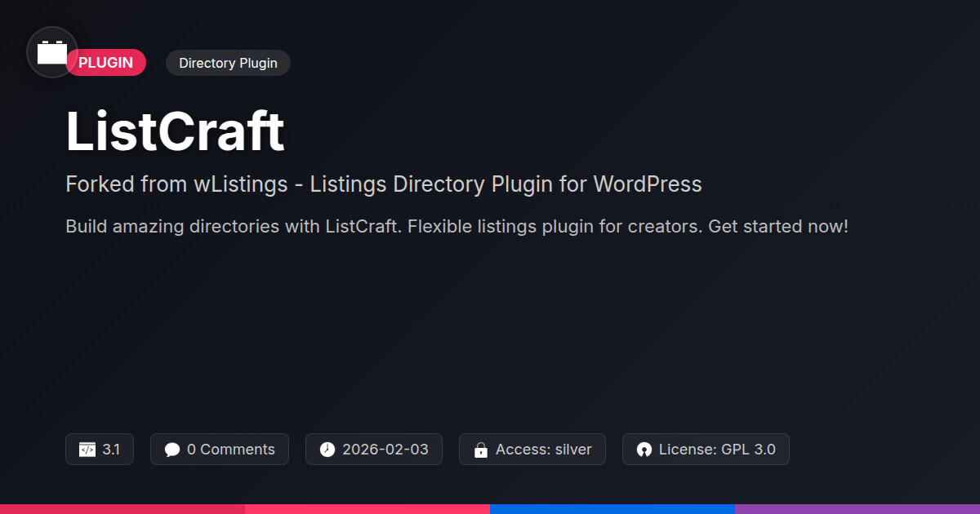The image size is (980, 514).
Task: Click the plugin brick icon in the circle
Action: click(52, 52)
